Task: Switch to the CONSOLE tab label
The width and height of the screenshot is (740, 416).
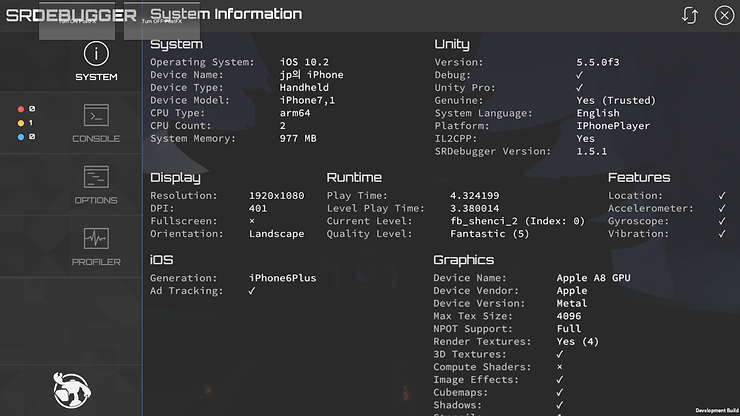Action: pyautogui.click(x=96, y=138)
